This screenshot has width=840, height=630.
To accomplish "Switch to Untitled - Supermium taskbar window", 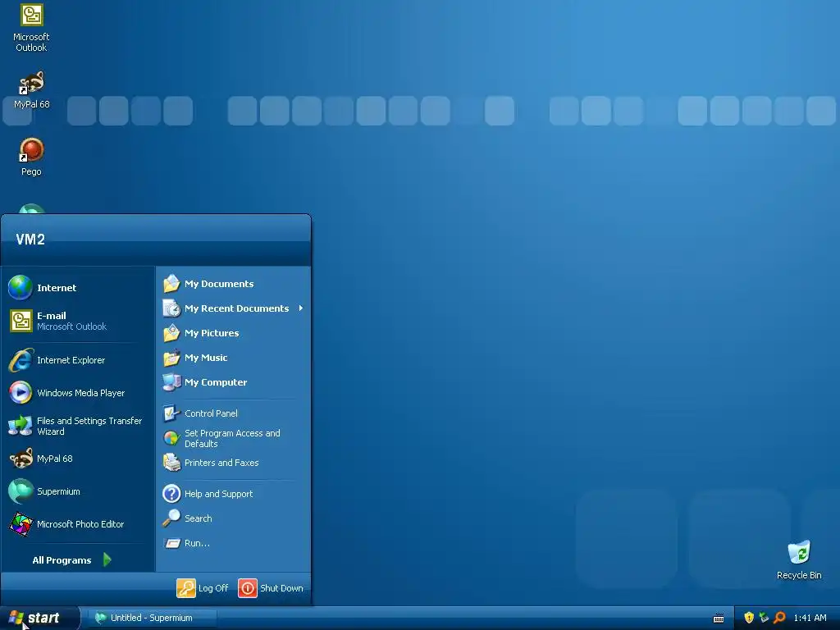I will [x=152, y=618].
